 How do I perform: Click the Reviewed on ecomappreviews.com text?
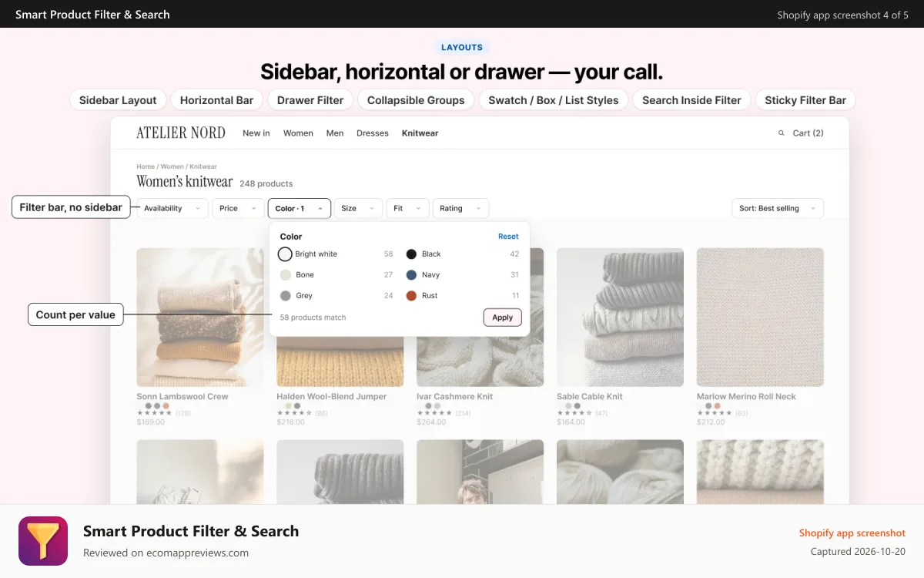coord(166,553)
